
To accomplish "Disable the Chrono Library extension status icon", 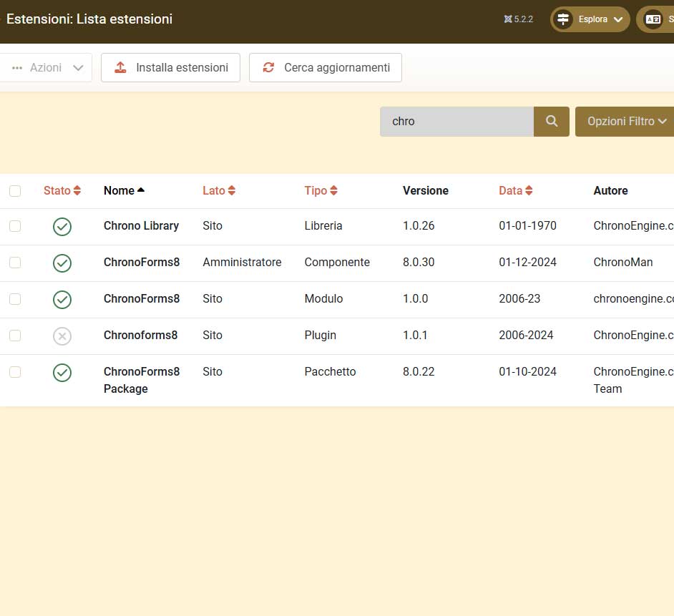I will point(62,227).
